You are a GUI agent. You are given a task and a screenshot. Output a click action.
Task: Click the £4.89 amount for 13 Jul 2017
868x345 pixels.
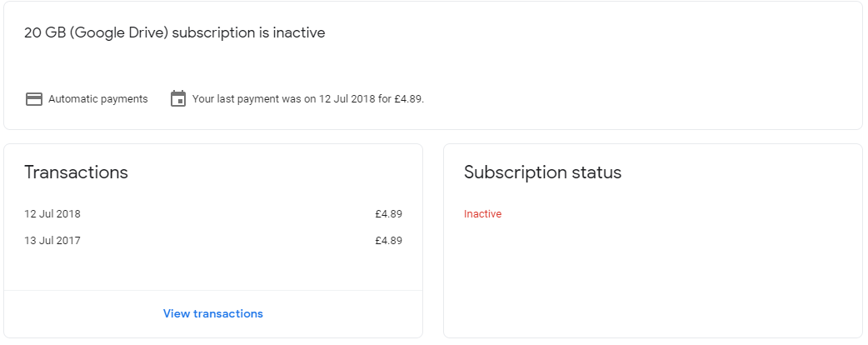tap(389, 241)
